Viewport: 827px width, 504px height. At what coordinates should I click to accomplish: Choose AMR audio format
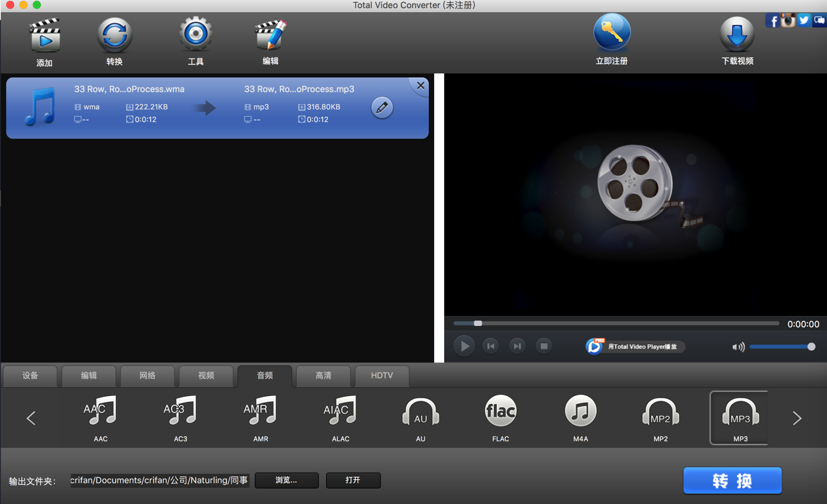point(260,418)
